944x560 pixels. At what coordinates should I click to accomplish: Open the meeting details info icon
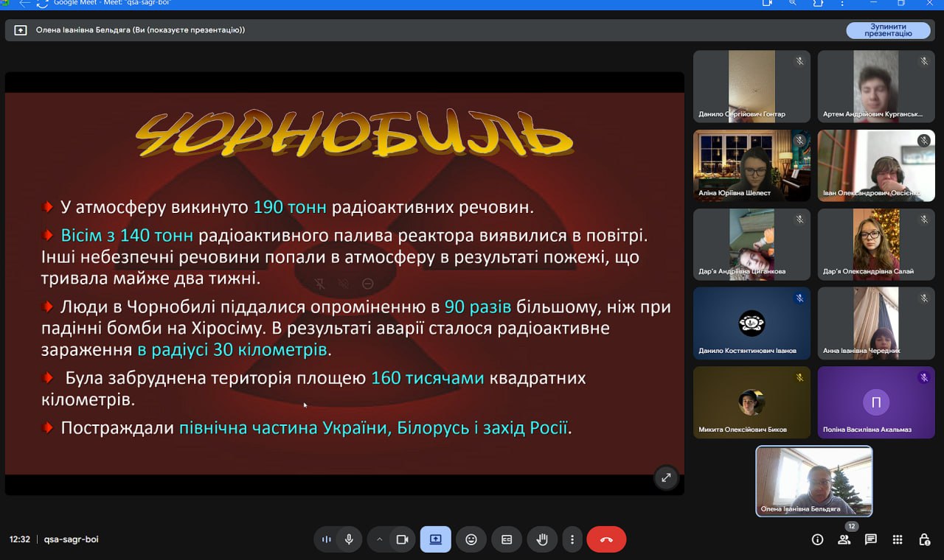tap(817, 539)
